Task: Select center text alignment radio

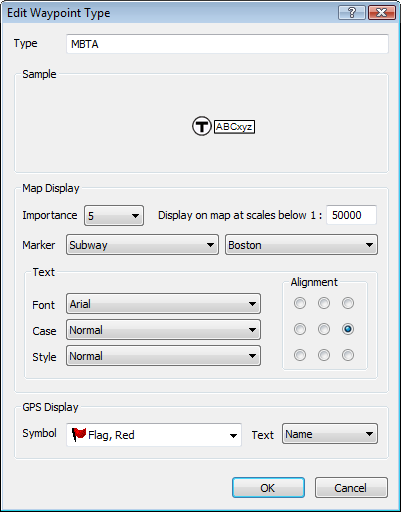Action: pos(324,329)
